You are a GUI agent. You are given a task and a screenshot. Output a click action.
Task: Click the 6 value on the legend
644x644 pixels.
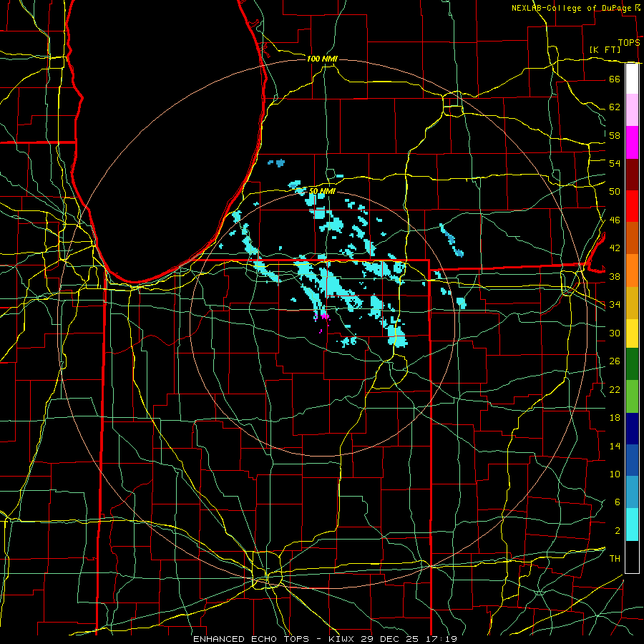click(617, 502)
